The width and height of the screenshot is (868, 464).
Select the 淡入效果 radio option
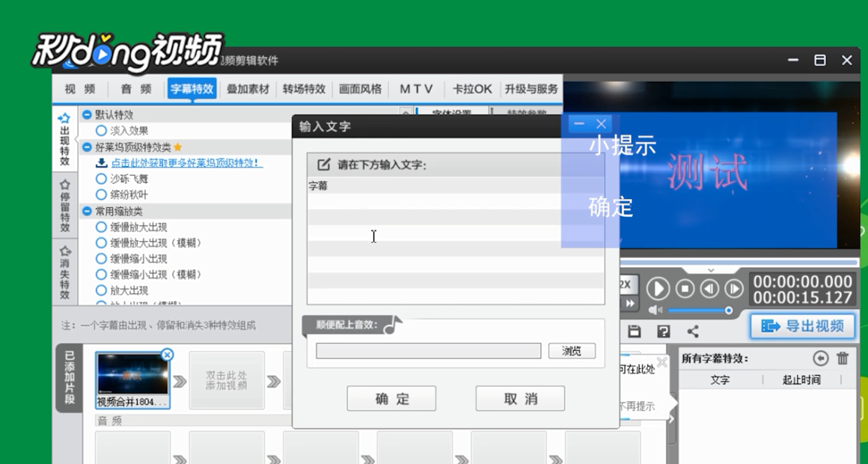(x=101, y=131)
